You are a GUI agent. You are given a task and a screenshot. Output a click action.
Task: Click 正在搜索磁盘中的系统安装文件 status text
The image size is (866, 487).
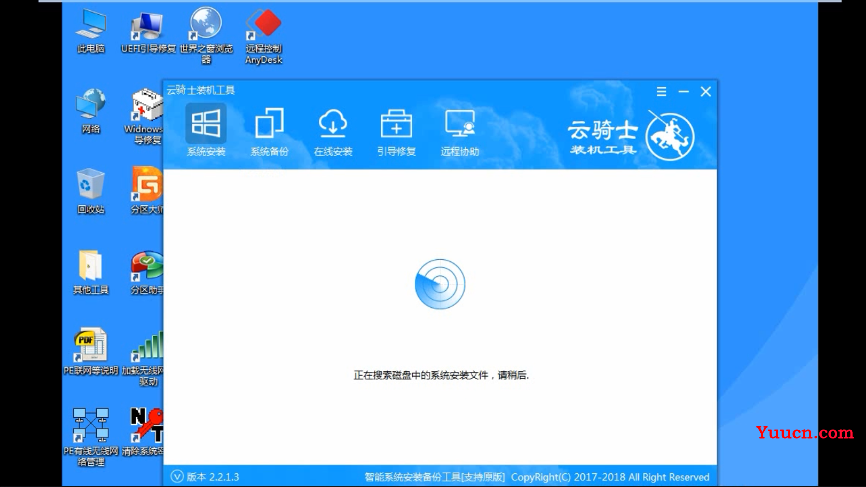[x=441, y=375]
